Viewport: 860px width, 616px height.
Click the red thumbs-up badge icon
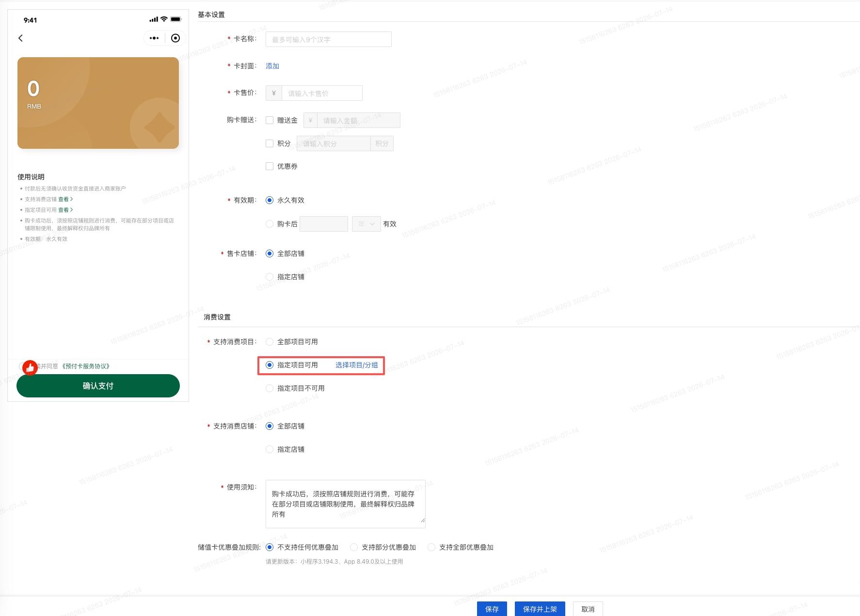[30, 368]
